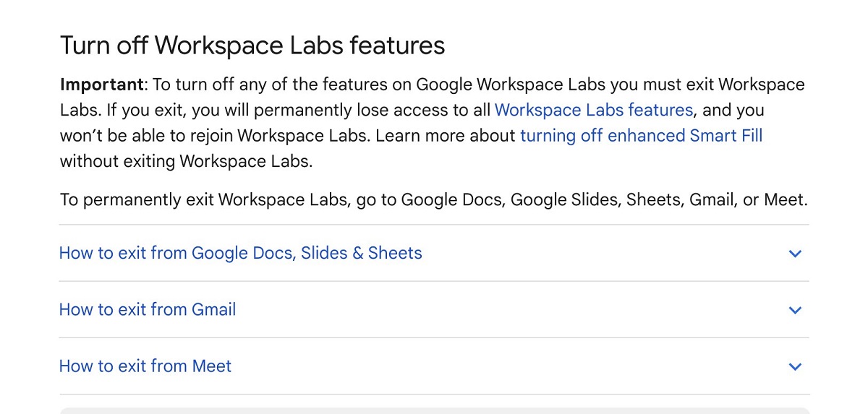
Task: Click the bold Important label
Action: click(102, 85)
